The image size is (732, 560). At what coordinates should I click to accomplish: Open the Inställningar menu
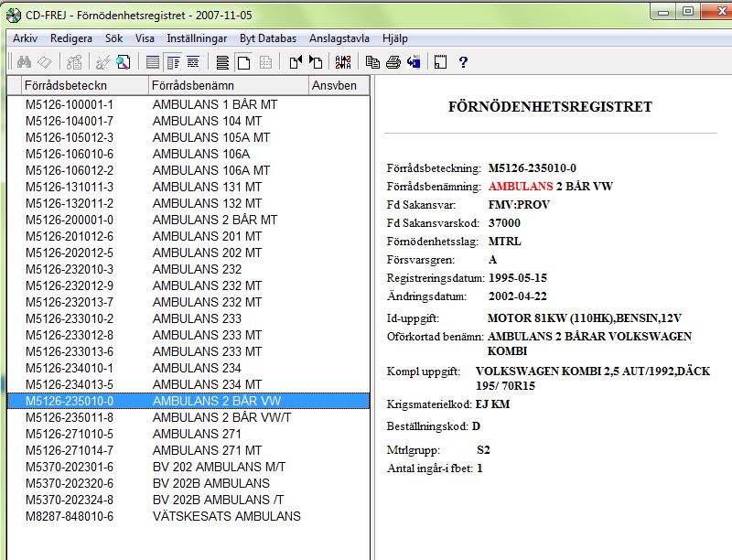[198, 38]
